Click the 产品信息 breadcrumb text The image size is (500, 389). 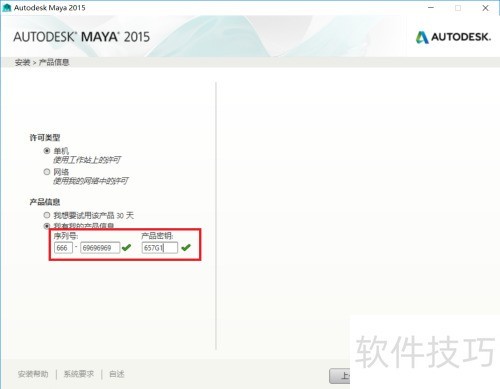point(54,62)
